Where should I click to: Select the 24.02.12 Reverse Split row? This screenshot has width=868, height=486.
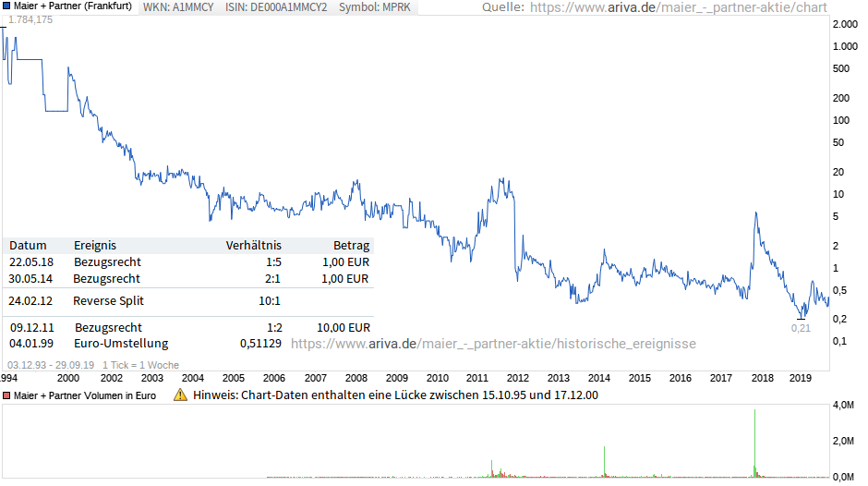click(188, 300)
